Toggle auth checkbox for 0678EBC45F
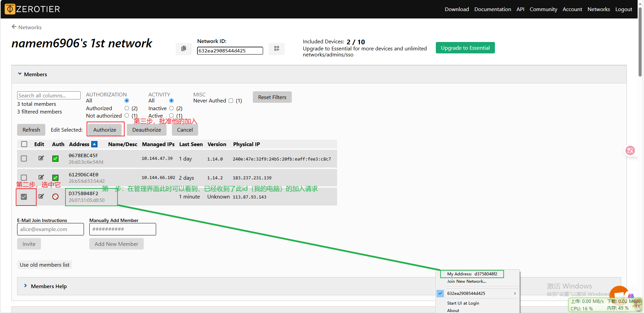Screen dimensions: 644x313 tap(55, 159)
